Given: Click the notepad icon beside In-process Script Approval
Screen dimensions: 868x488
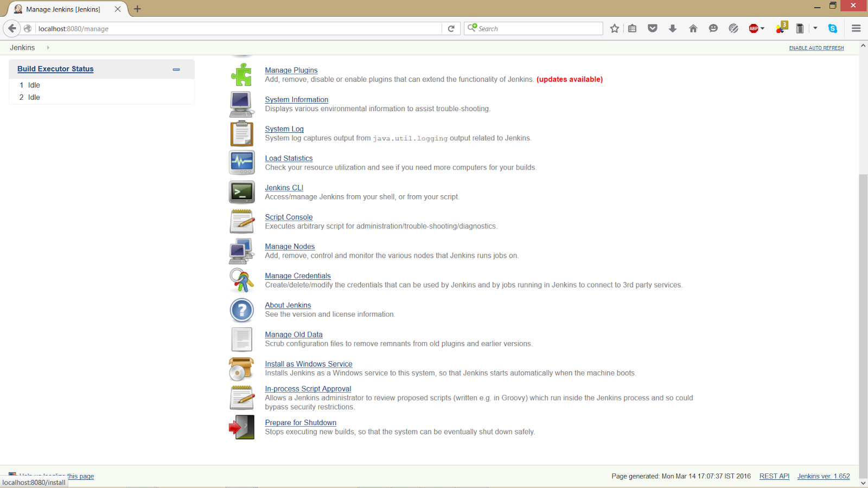Looking at the screenshot, I should (241, 397).
